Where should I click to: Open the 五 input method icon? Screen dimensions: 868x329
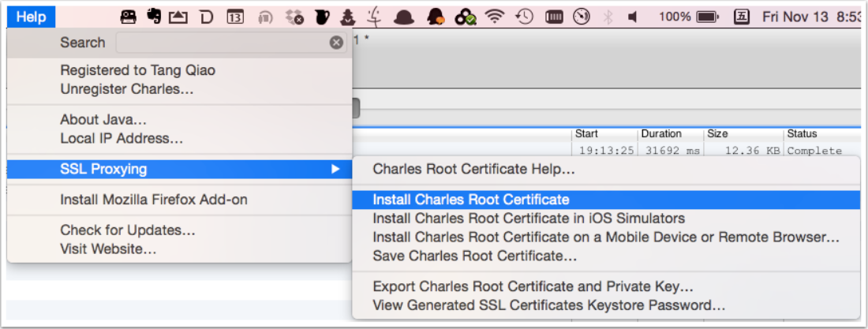[741, 17]
